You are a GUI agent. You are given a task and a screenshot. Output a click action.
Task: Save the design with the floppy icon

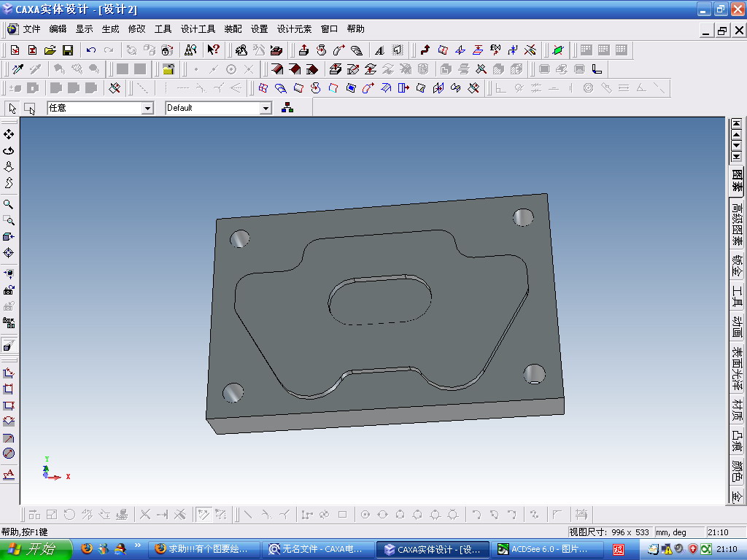(68, 50)
